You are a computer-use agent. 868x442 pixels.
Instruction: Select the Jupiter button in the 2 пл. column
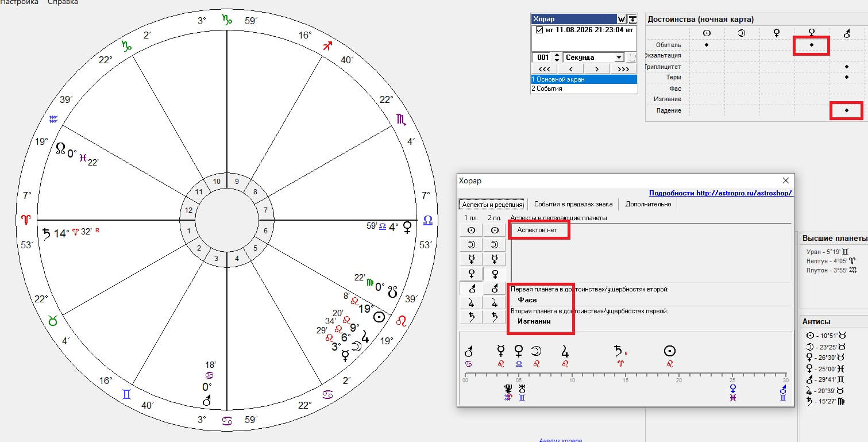[494, 302]
